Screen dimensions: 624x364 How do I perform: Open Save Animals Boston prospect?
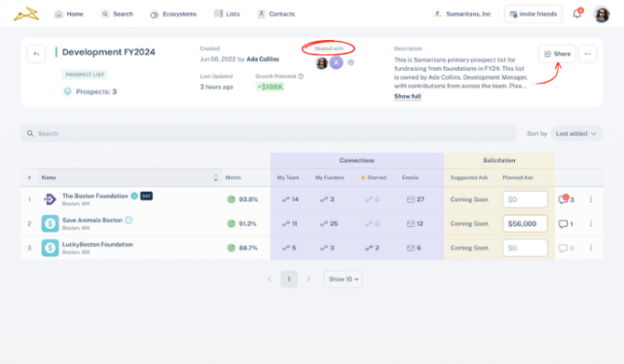[x=92, y=220]
